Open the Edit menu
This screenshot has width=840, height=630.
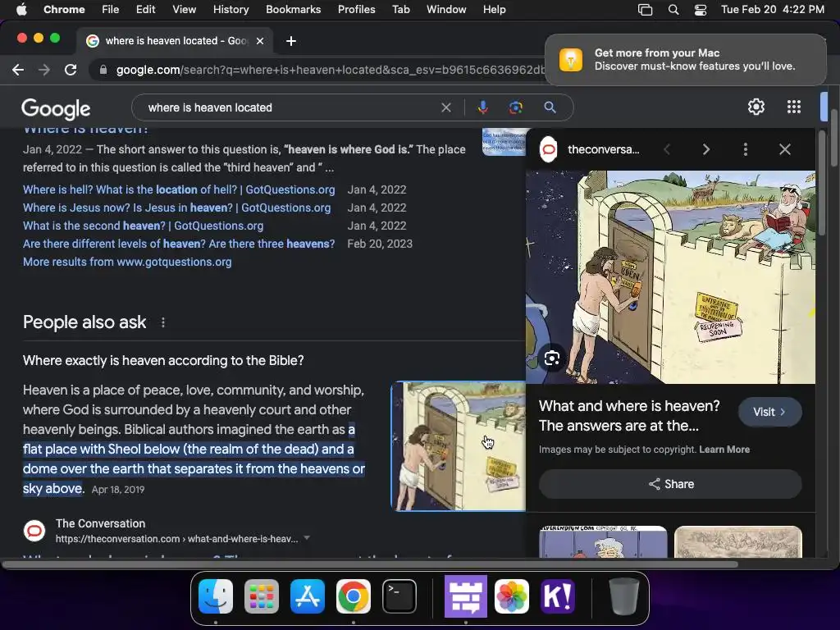pos(145,10)
